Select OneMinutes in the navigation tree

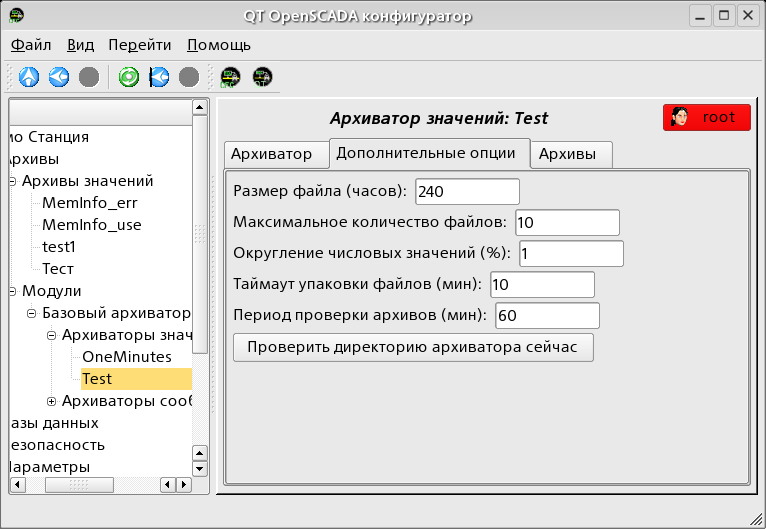(x=126, y=357)
